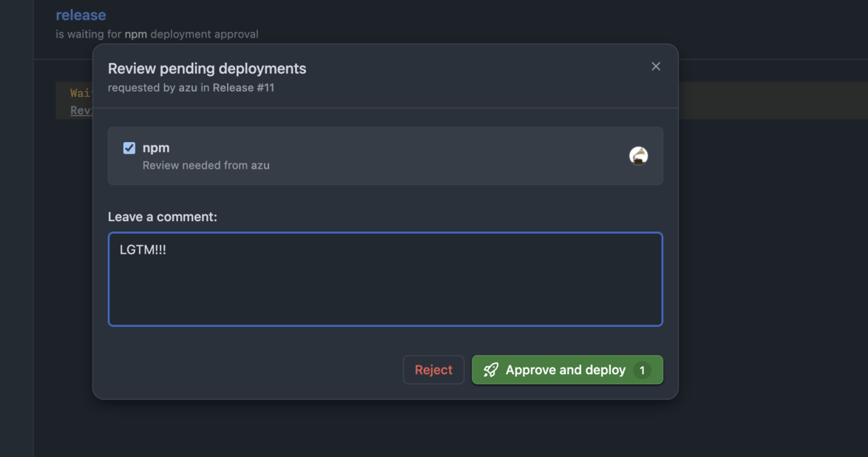Click the npm environment name label
The height and width of the screenshot is (457, 868).
156,148
